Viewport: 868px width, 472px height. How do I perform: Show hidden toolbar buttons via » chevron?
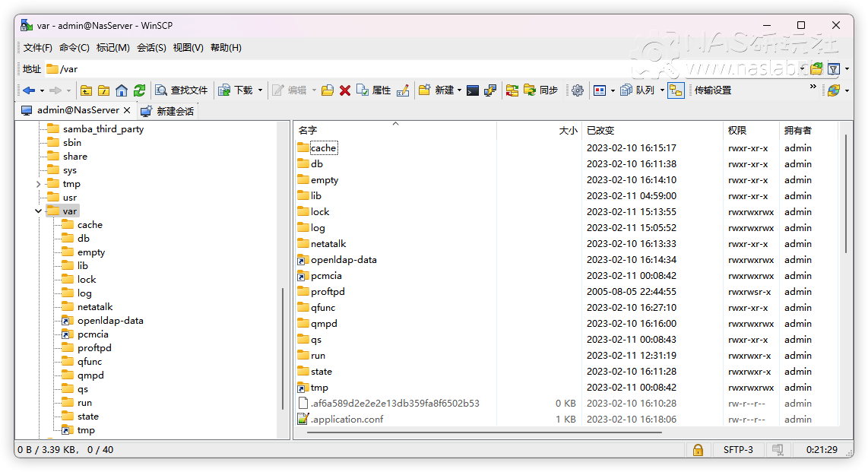[813, 87]
